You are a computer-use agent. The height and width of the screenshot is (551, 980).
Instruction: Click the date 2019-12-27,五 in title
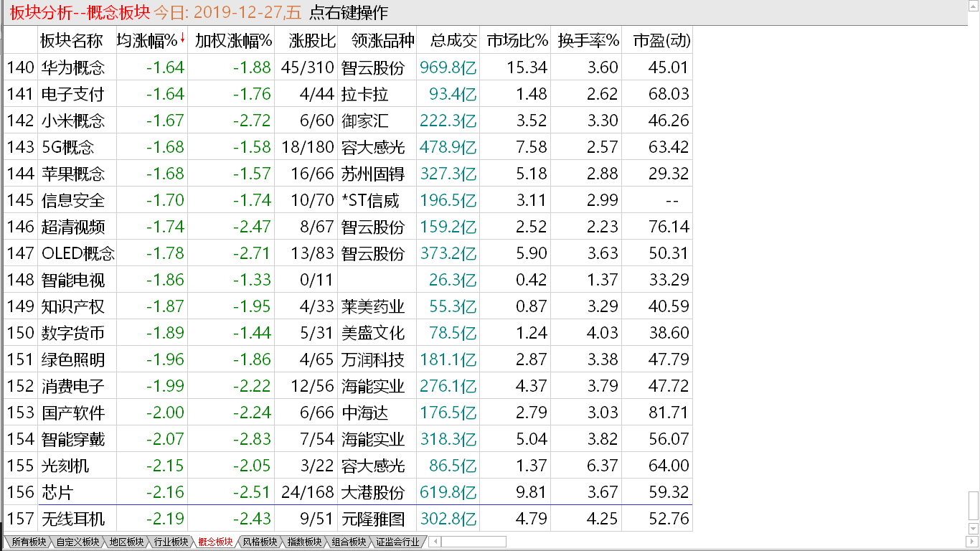pos(248,12)
